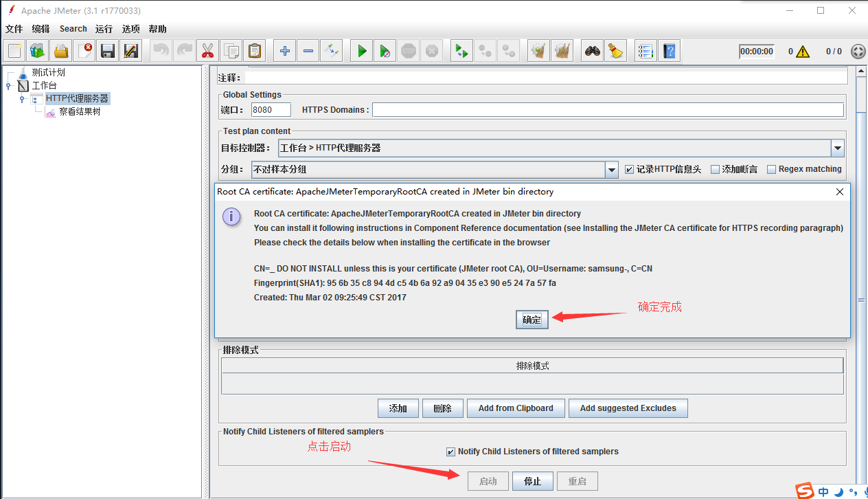
Task: Click the Fingerprint(SHA1) line in dialog
Action: [405, 283]
